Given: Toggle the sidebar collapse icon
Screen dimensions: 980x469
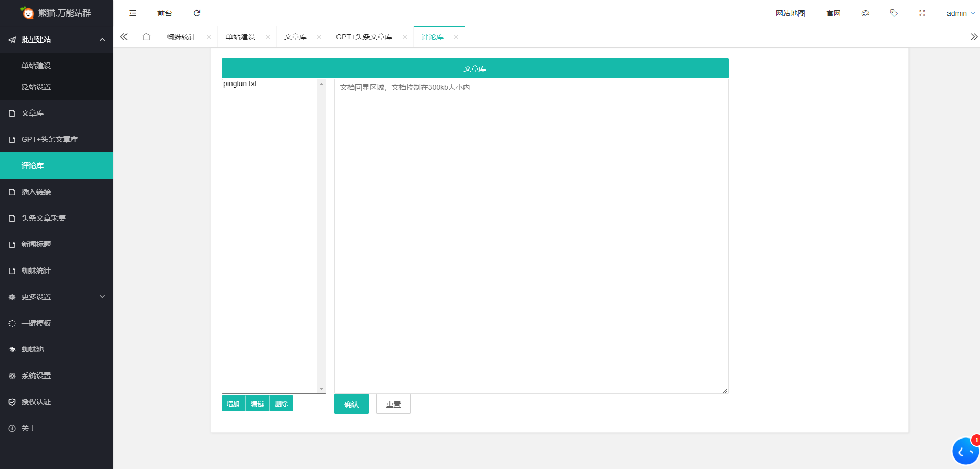Looking at the screenshot, I should pos(133,13).
